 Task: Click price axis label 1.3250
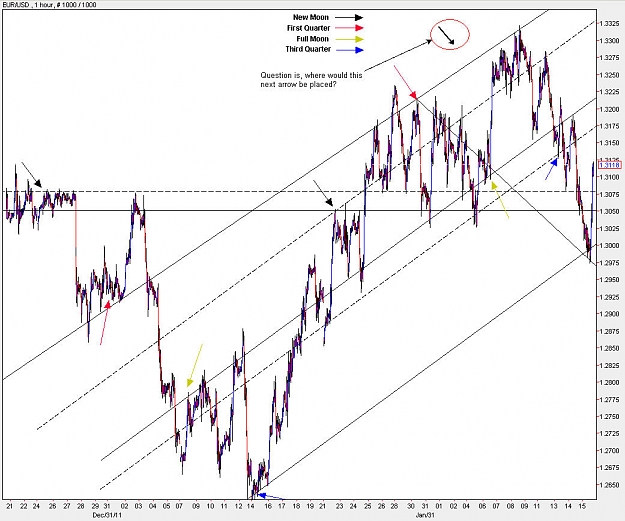pyautogui.click(x=609, y=75)
